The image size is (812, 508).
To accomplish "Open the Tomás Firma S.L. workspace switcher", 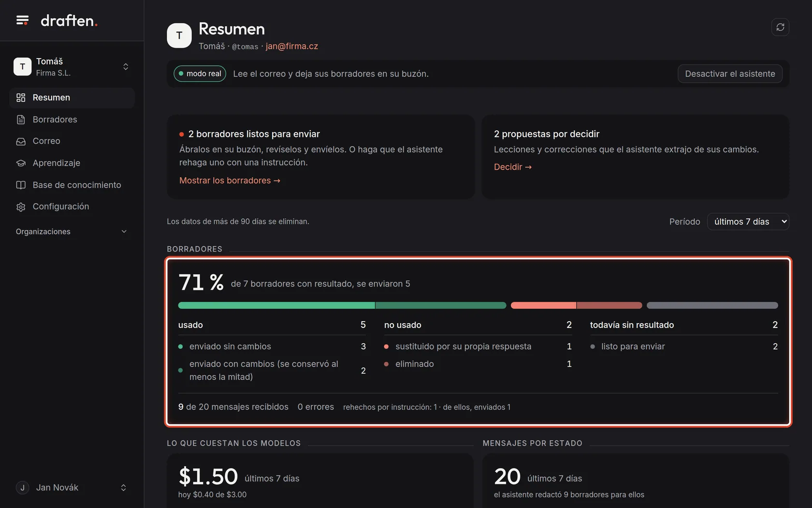I will [x=72, y=67].
